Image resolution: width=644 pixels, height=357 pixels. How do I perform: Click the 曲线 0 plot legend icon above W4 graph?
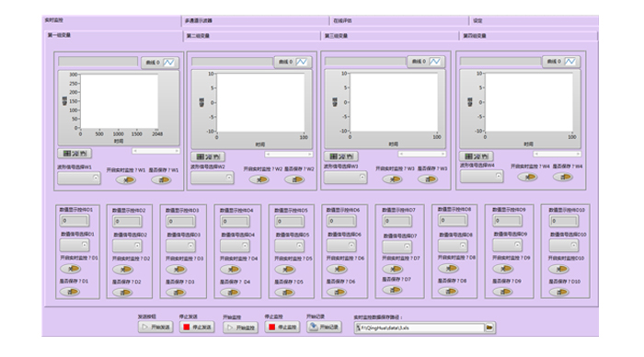[x=570, y=62]
